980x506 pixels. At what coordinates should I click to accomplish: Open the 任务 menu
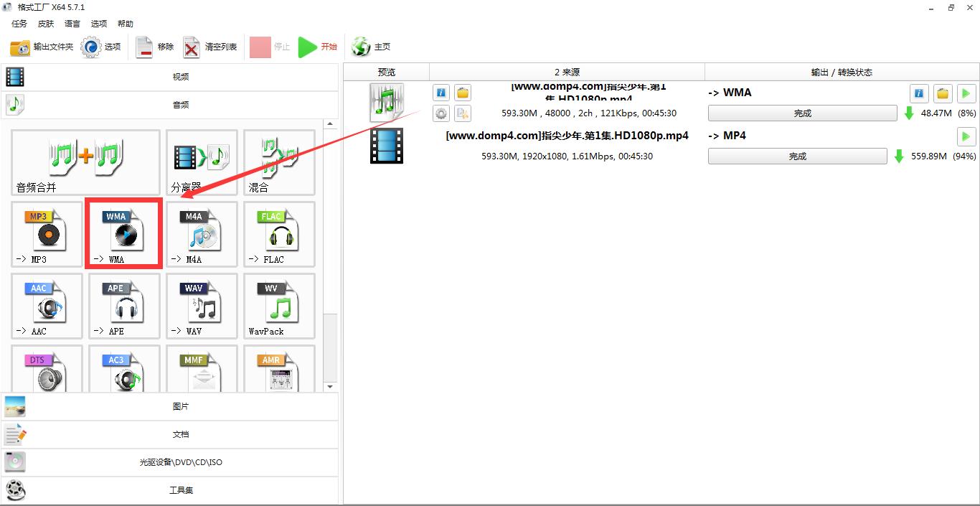[x=19, y=24]
